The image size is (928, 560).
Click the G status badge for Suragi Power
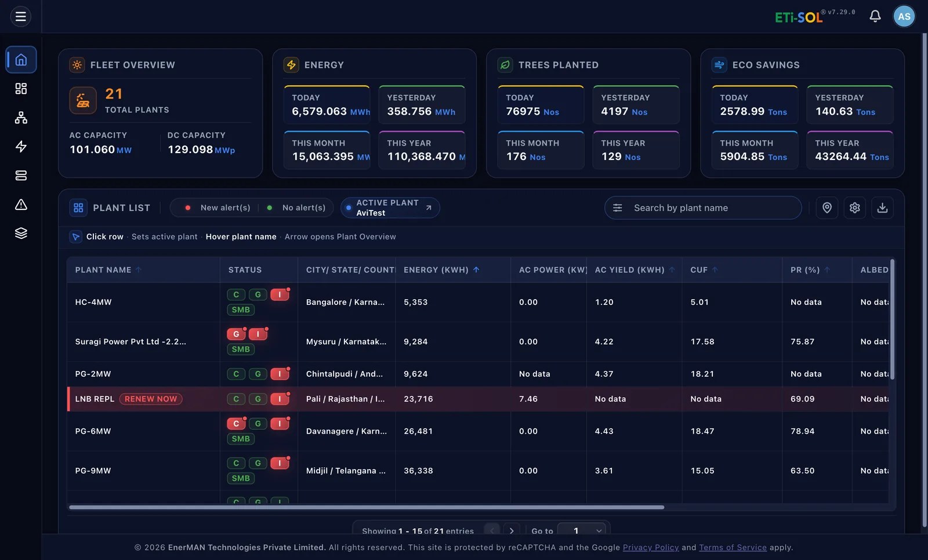tap(236, 334)
